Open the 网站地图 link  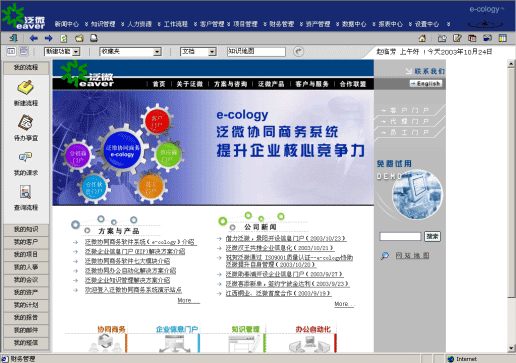click(412, 256)
